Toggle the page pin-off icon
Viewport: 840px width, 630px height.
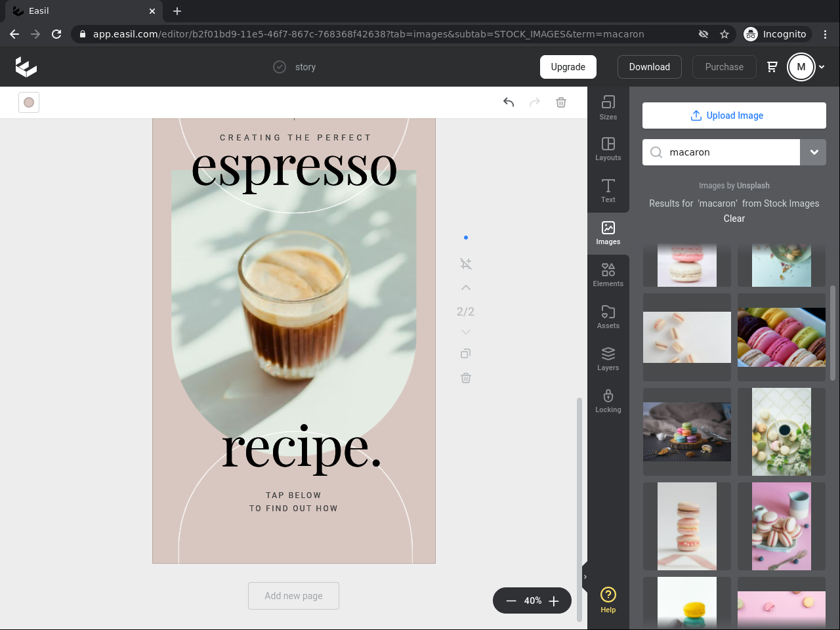[466, 264]
